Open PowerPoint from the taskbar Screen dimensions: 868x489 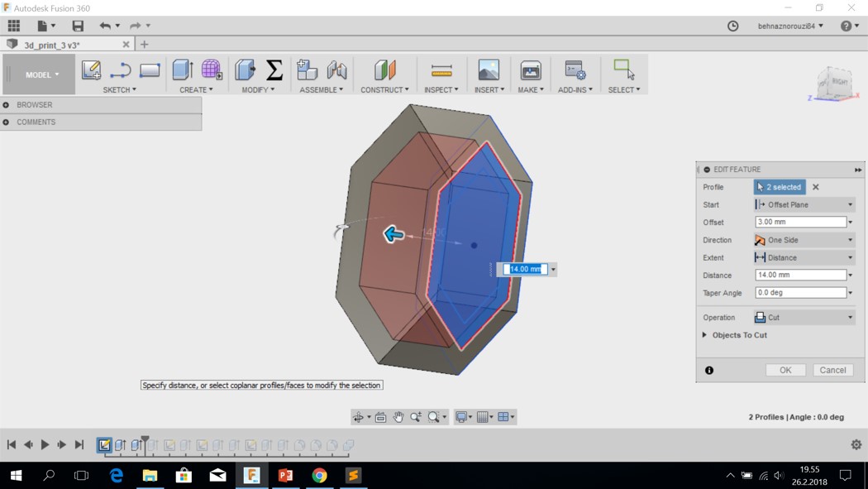click(286, 475)
